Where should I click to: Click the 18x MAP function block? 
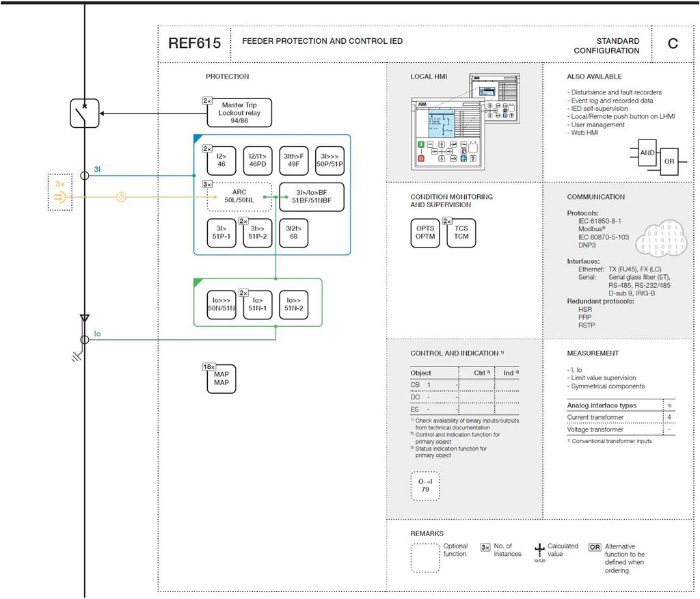coord(221,379)
